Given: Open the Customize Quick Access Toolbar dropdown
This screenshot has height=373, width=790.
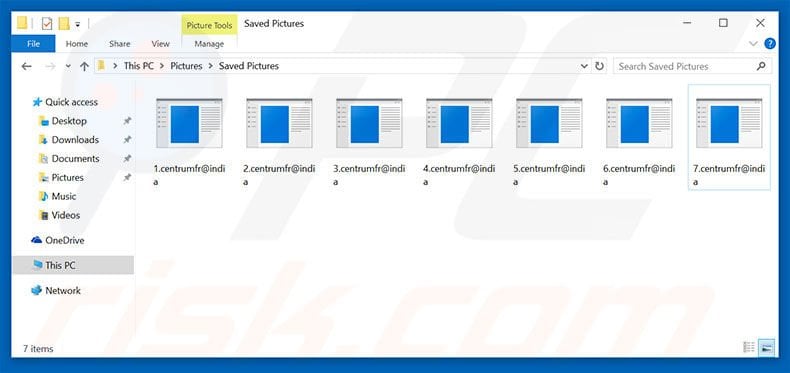Looking at the screenshot, I should coord(78,24).
